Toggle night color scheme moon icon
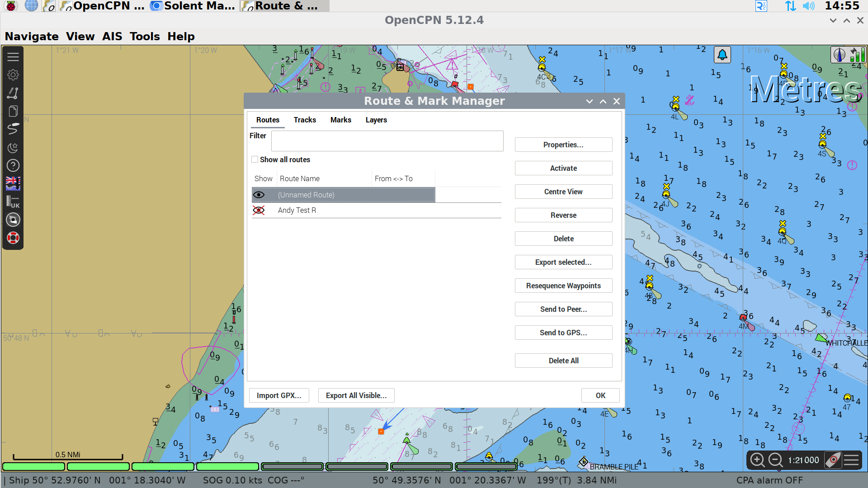This screenshot has width=868, height=488. click(x=13, y=147)
